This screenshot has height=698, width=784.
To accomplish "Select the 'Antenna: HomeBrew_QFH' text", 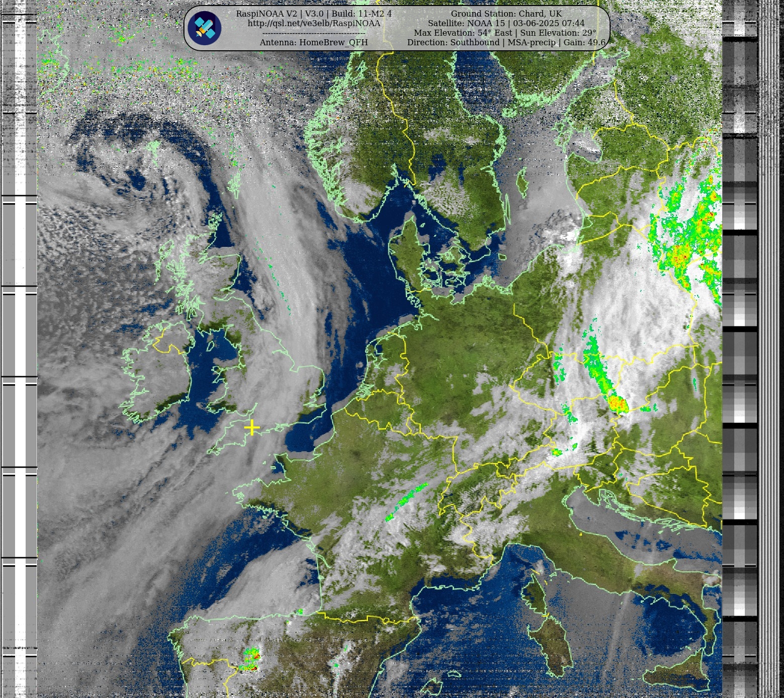I will 314,42.
